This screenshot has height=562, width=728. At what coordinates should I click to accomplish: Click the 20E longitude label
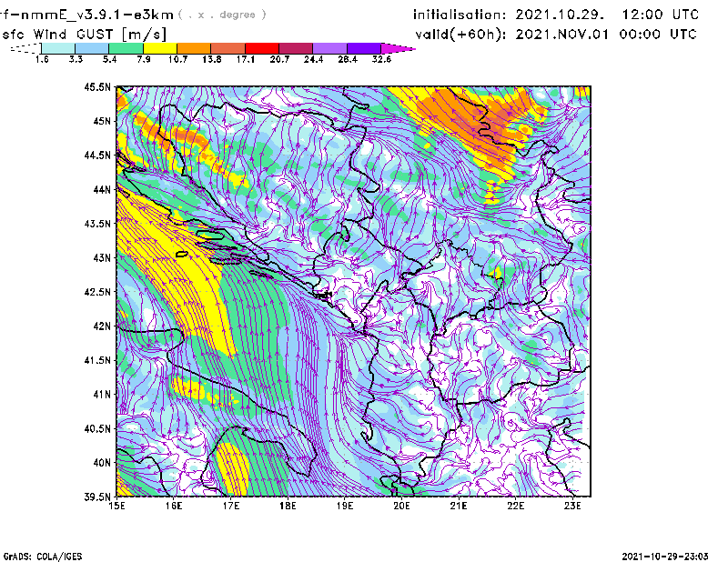[x=401, y=506]
